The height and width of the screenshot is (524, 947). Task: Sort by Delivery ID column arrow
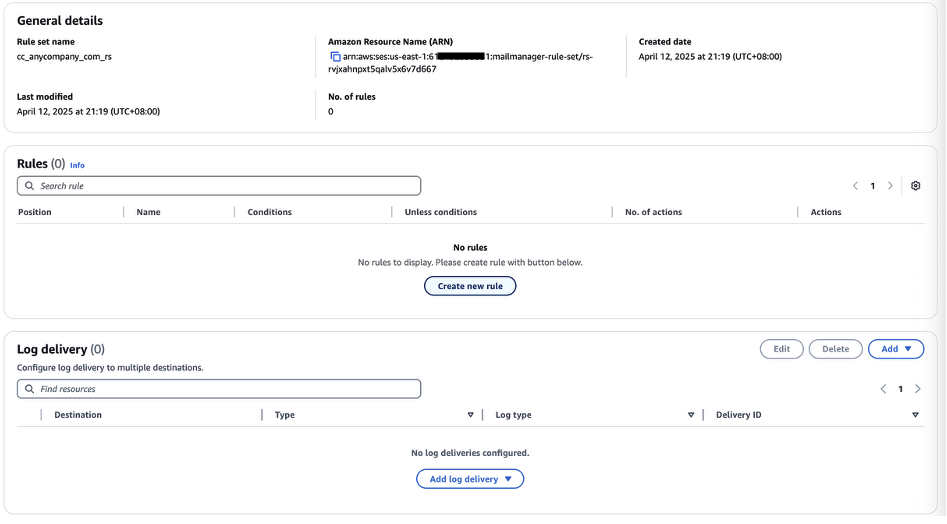915,415
